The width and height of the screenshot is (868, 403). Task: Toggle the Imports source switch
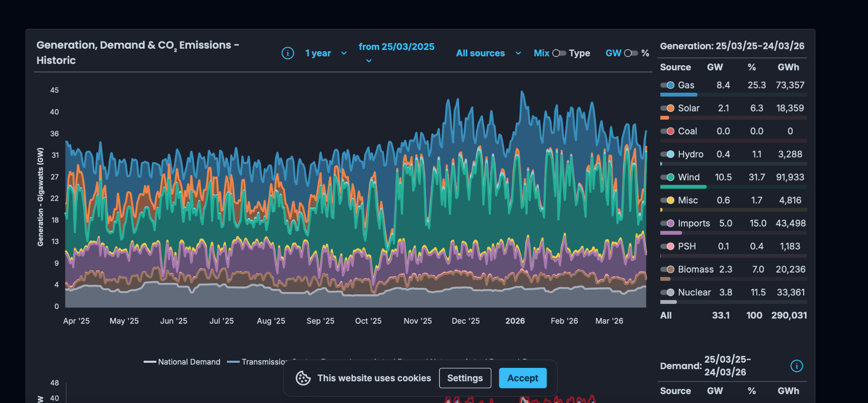(x=667, y=224)
